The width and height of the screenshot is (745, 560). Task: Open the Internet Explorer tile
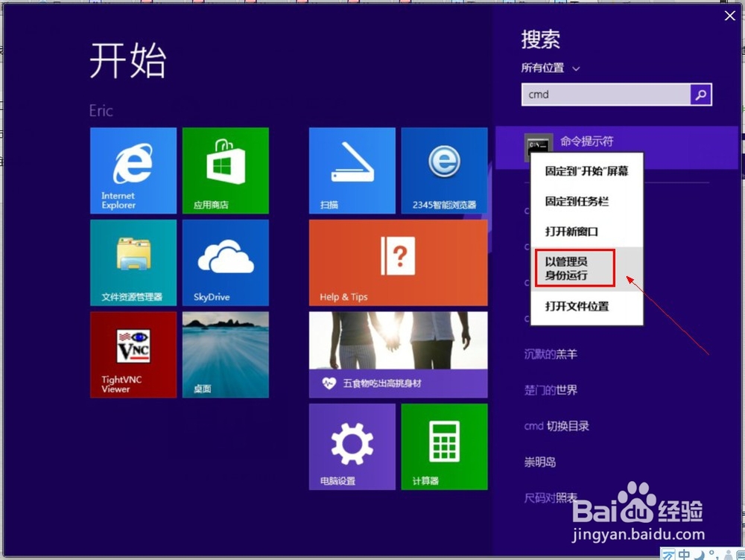click(133, 170)
